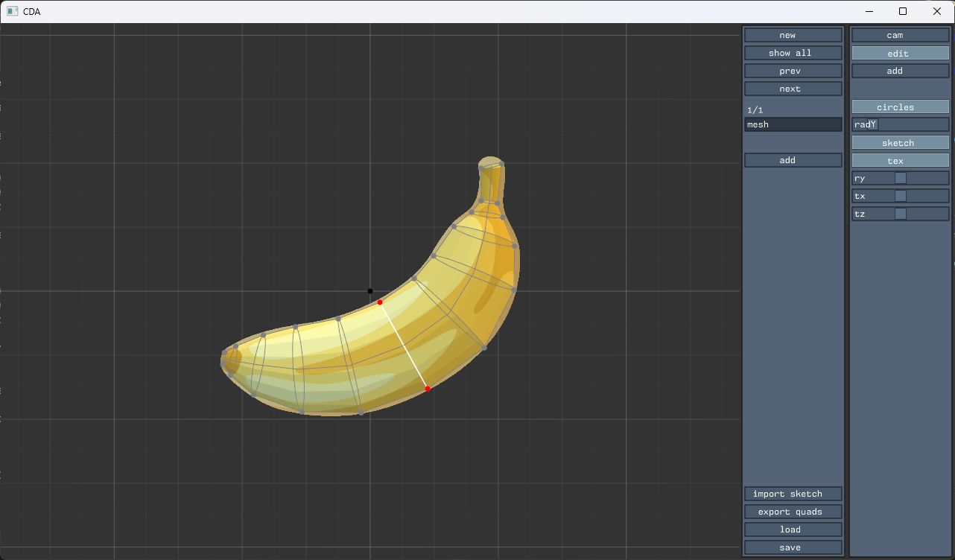
Task: Select upper red control point on banana
Action: pyautogui.click(x=380, y=302)
